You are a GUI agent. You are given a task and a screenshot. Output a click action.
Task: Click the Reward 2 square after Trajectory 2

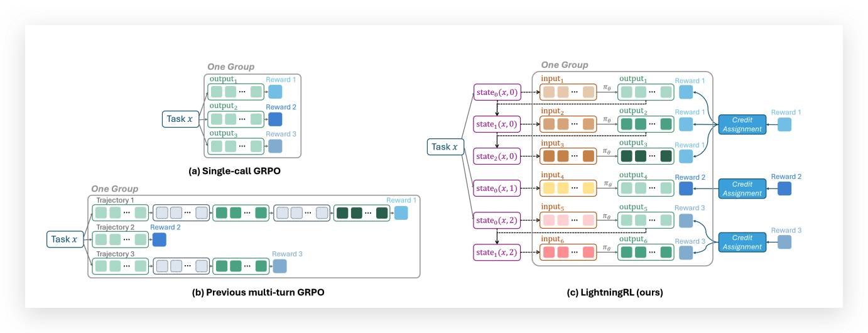click(158, 239)
